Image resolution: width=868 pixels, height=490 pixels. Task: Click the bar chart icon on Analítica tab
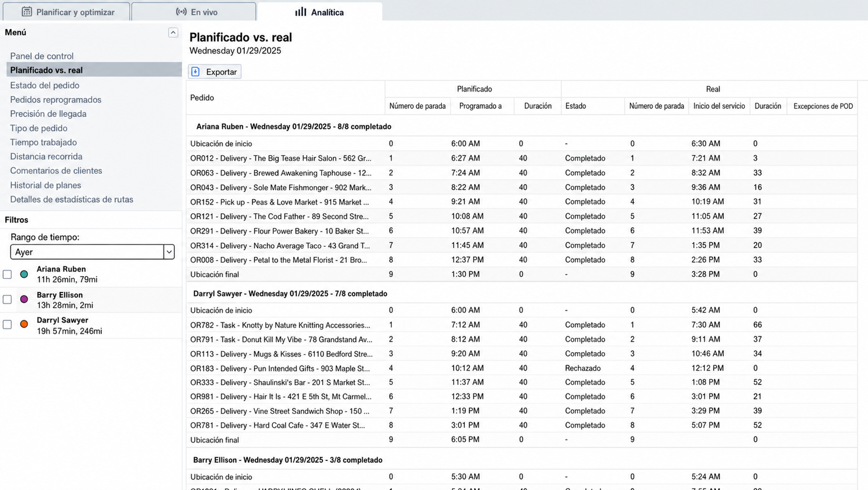[x=301, y=12]
